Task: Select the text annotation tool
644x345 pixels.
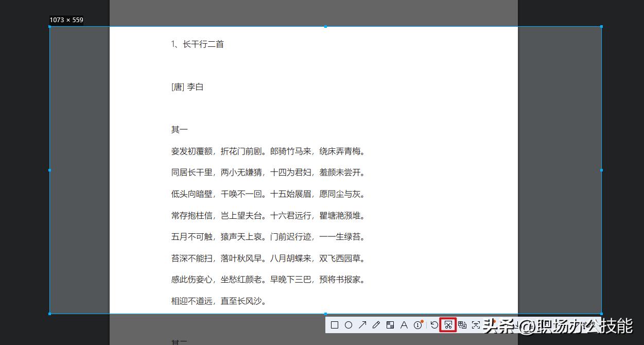Action: pyautogui.click(x=404, y=325)
